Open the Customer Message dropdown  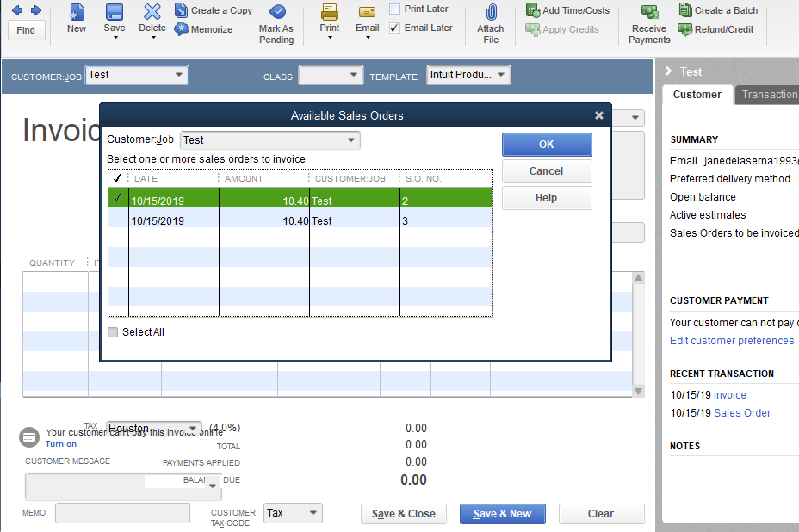213,486
